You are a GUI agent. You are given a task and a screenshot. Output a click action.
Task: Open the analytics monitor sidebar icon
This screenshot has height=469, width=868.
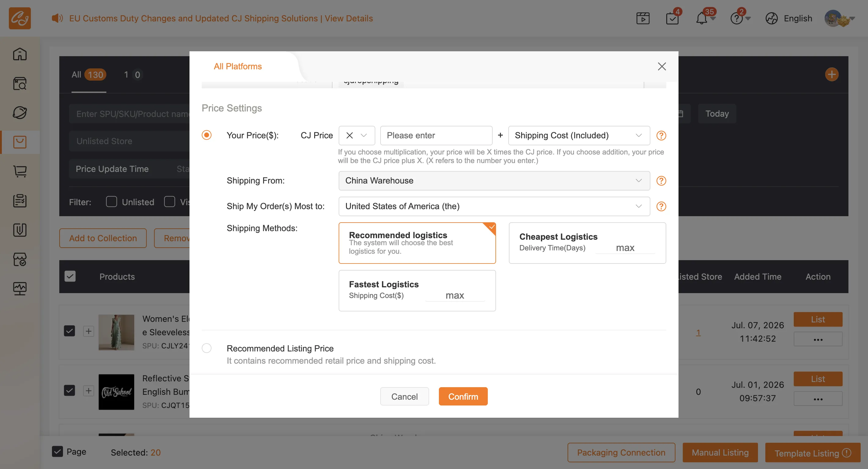click(x=20, y=289)
